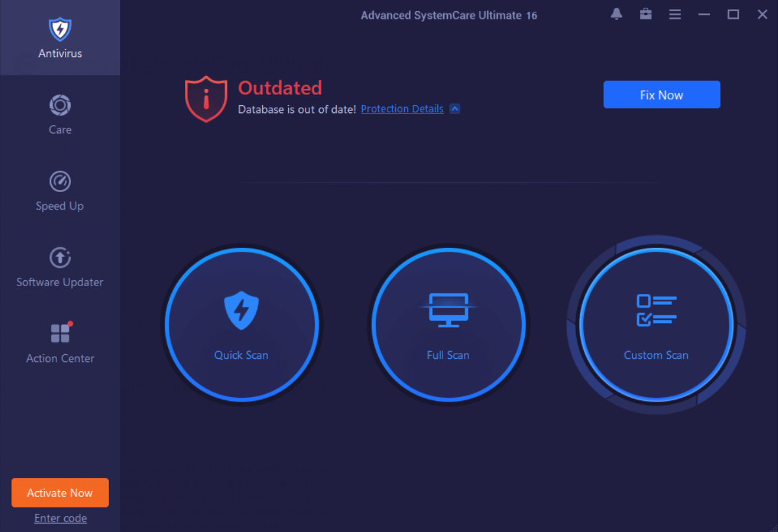
Task: Open the Protection Details link
Action: (402, 108)
